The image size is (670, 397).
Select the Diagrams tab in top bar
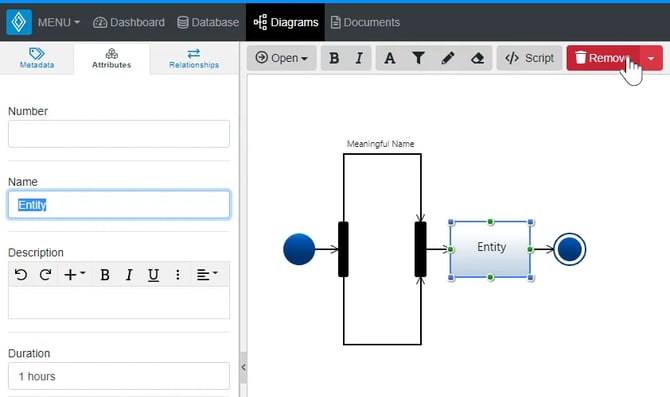(x=285, y=22)
